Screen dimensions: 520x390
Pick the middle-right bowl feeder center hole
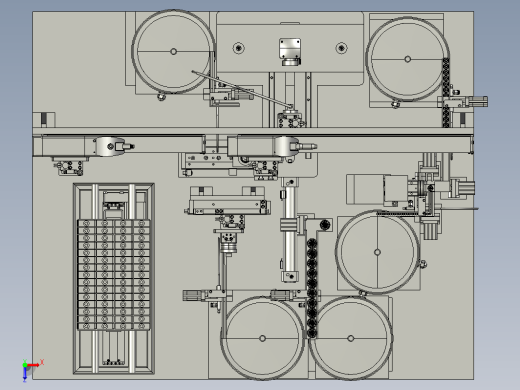(x=377, y=252)
